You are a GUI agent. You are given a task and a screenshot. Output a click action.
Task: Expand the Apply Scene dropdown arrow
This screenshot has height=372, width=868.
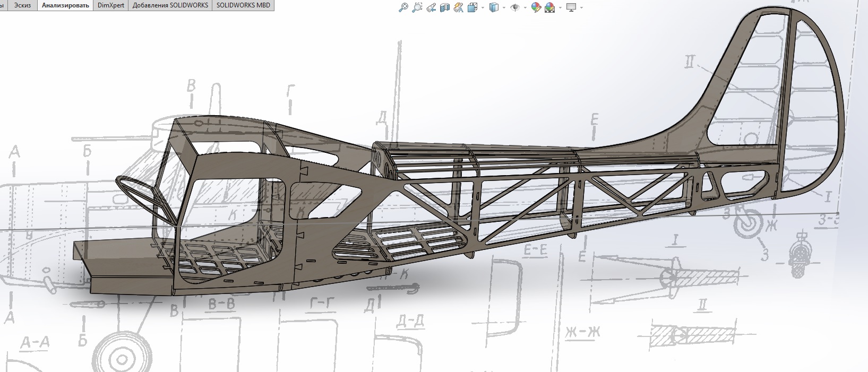click(560, 8)
